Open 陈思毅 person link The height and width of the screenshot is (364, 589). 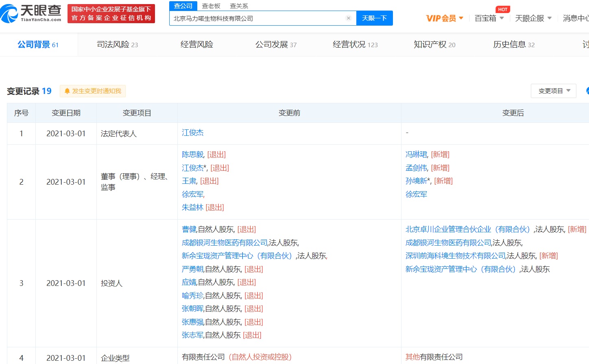tap(193, 155)
